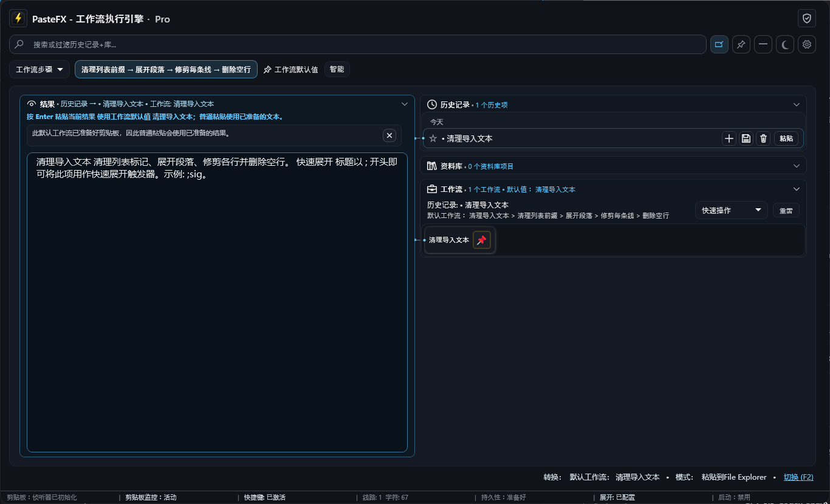Save the 清理导入文本 history item with disk icon
Screen dimensions: 830x504
click(746, 138)
